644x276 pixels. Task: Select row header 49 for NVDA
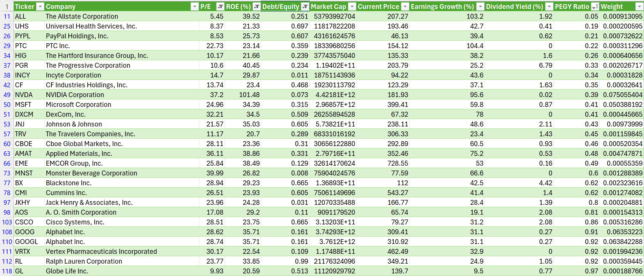(7, 95)
